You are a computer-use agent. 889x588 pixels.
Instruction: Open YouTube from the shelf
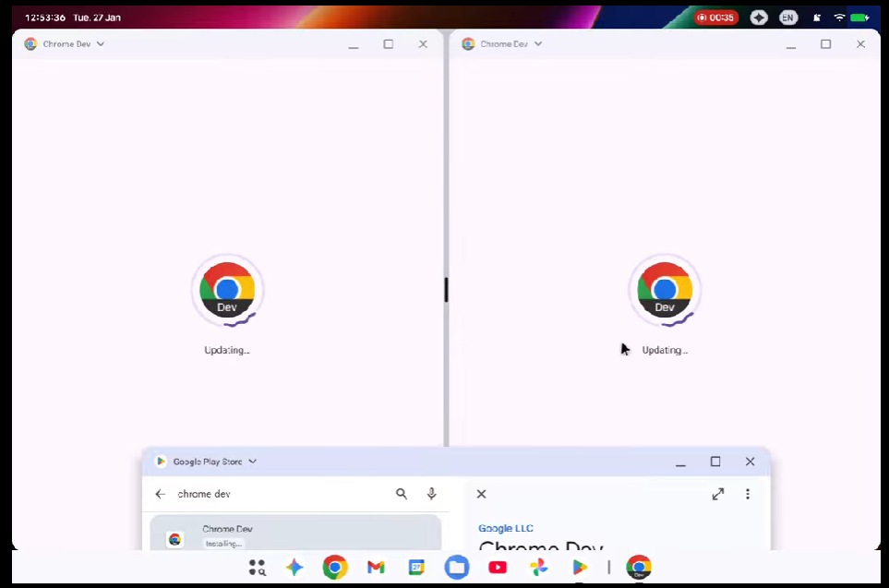[x=497, y=567]
